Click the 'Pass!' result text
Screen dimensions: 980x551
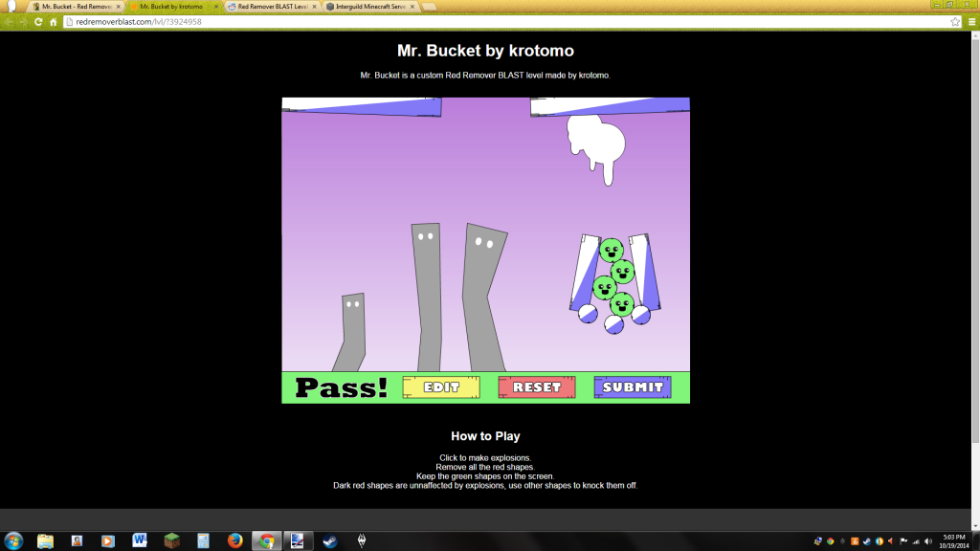pyautogui.click(x=342, y=388)
